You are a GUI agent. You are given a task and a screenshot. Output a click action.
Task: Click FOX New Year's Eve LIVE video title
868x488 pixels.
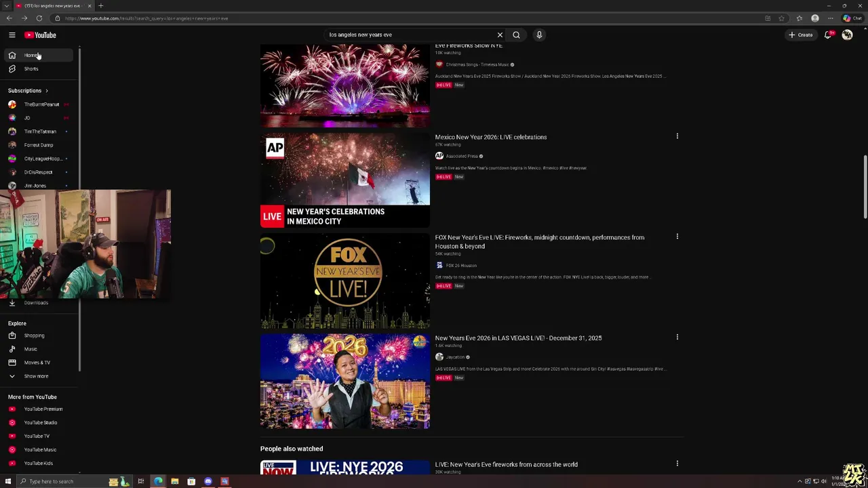[x=540, y=242]
